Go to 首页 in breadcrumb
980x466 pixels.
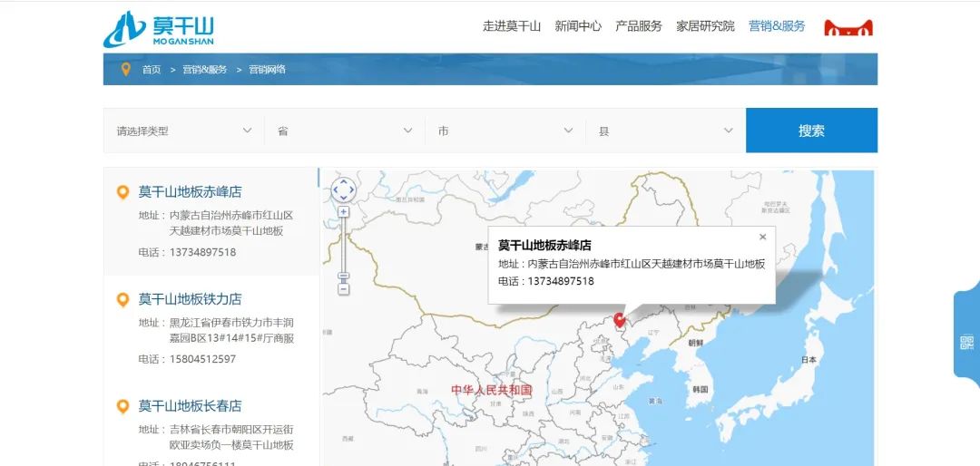coord(152,69)
